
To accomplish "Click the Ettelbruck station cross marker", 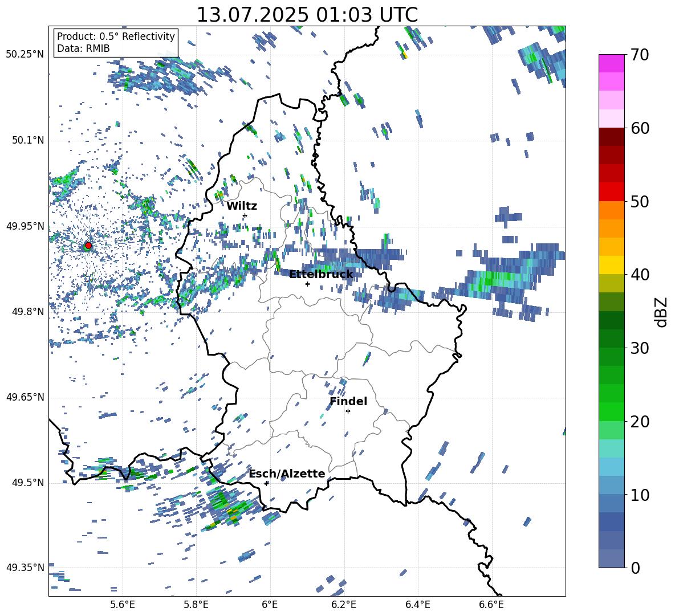I will coord(307,284).
